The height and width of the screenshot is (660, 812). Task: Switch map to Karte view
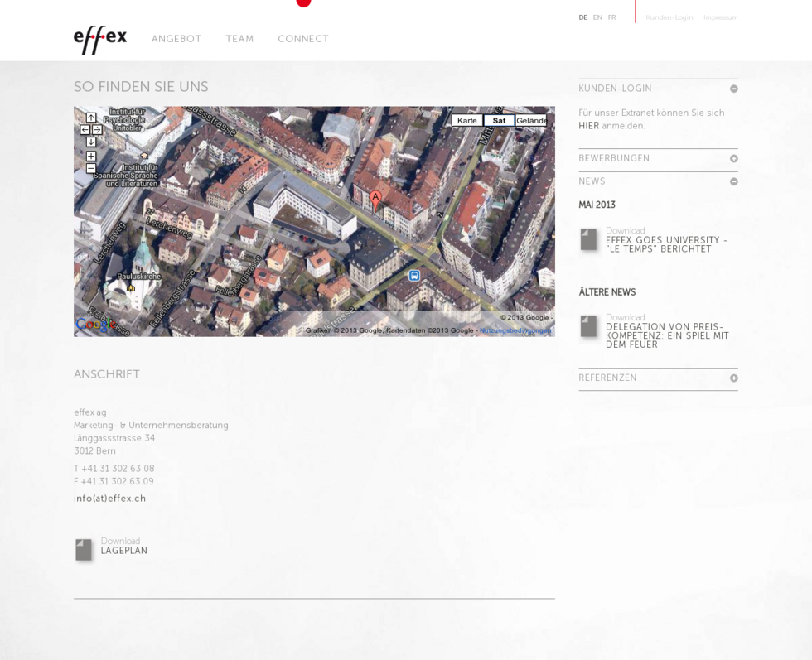(467, 121)
